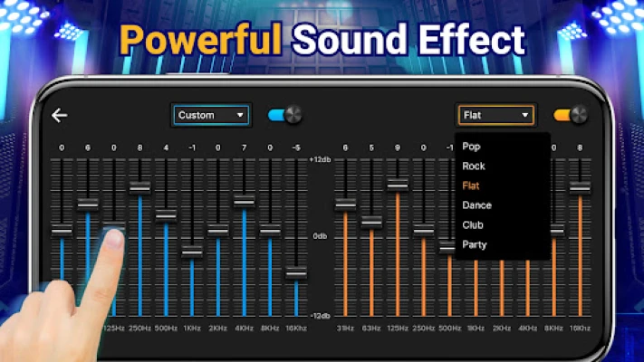Choose the Rock preset option
644x362 pixels.
tap(474, 166)
